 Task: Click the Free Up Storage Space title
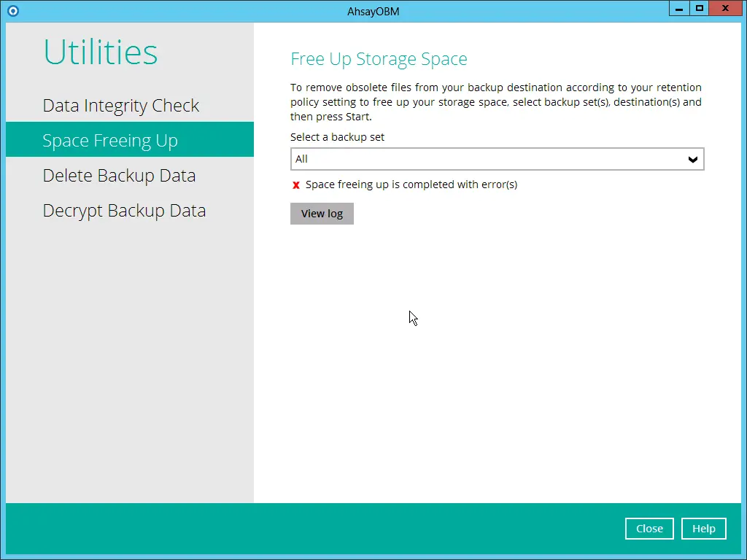(379, 59)
